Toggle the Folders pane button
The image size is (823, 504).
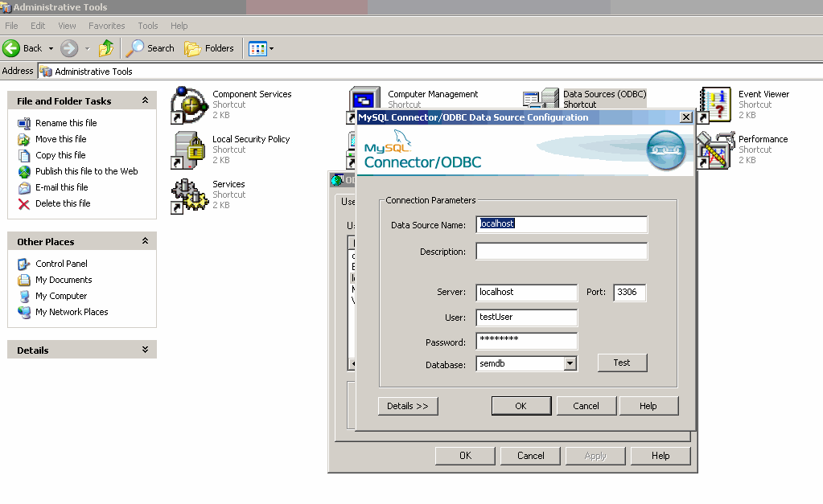209,48
